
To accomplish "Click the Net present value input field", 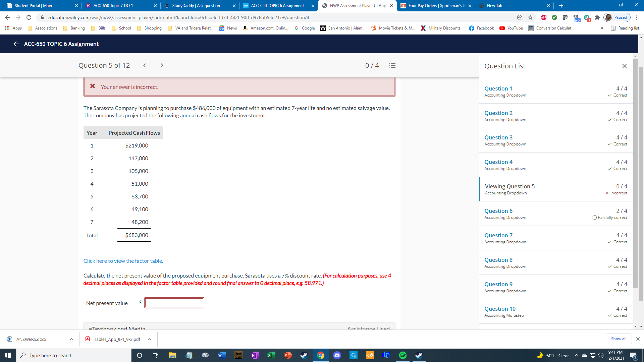I will 174,303.
